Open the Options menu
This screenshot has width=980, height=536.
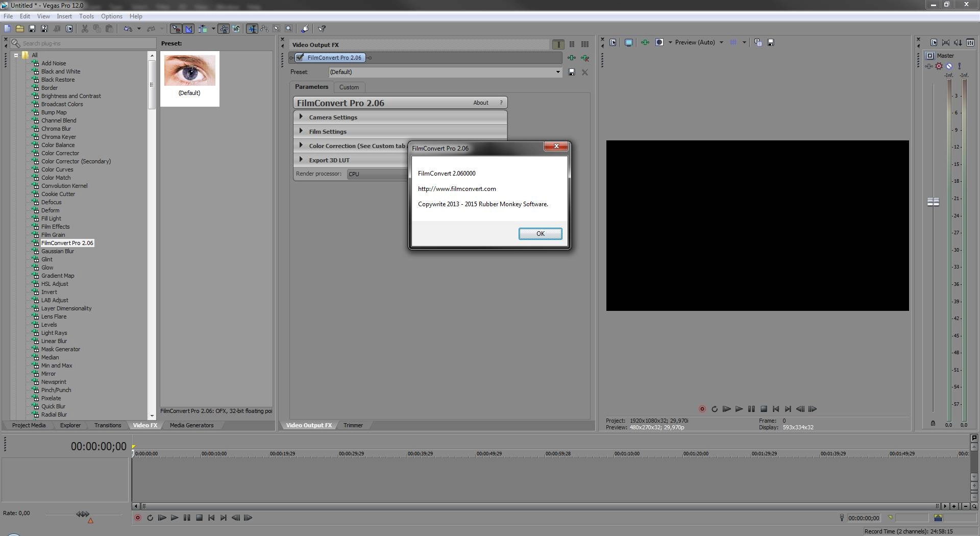112,16
